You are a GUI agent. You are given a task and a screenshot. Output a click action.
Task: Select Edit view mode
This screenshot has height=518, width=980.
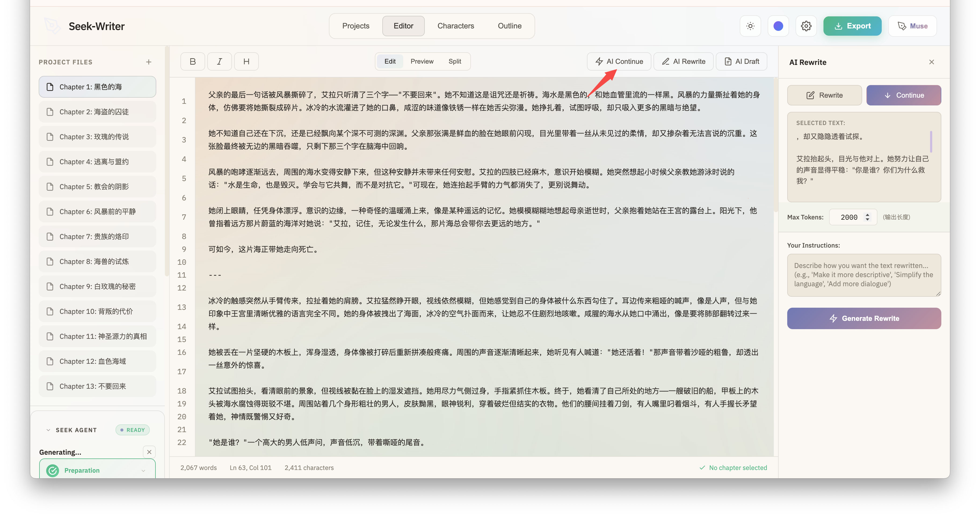click(x=390, y=61)
